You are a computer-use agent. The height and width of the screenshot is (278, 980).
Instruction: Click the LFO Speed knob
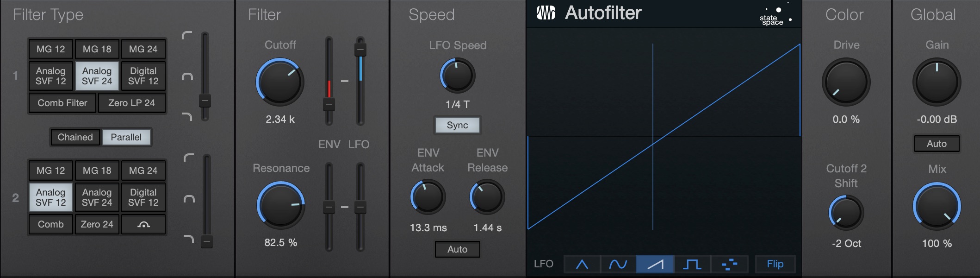pos(458,75)
